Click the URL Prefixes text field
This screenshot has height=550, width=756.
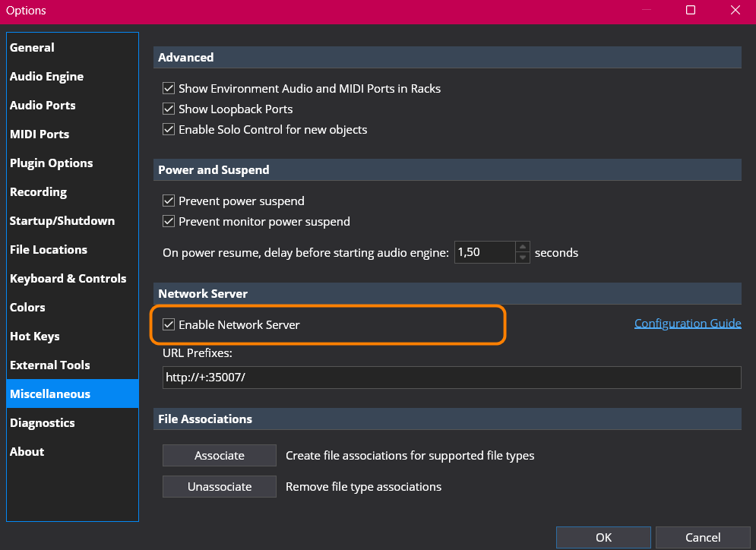coord(452,378)
